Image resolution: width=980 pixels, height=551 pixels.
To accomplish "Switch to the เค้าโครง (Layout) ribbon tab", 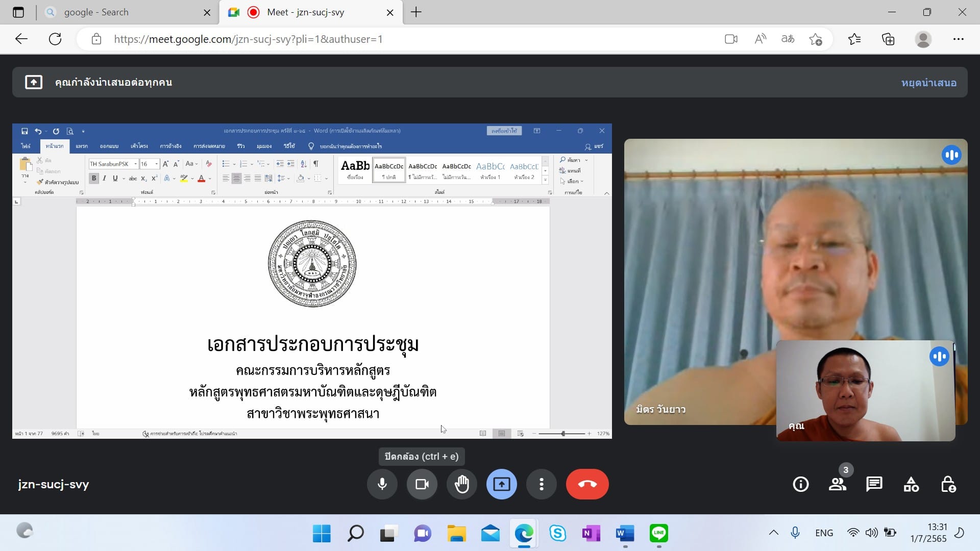I will tap(139, 146).
